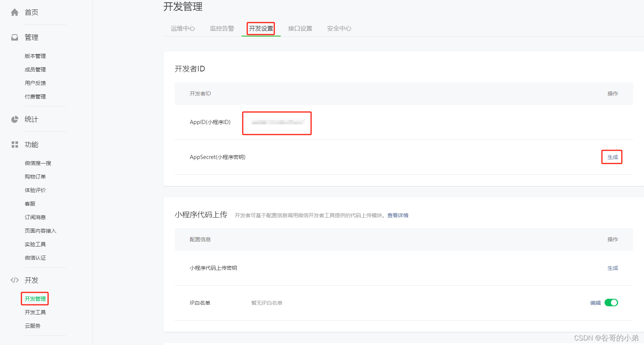Open 微信搜一搜 in the sidebar
Image resolution: width=644 pixels, height=345 pixels.
point(38,163)
